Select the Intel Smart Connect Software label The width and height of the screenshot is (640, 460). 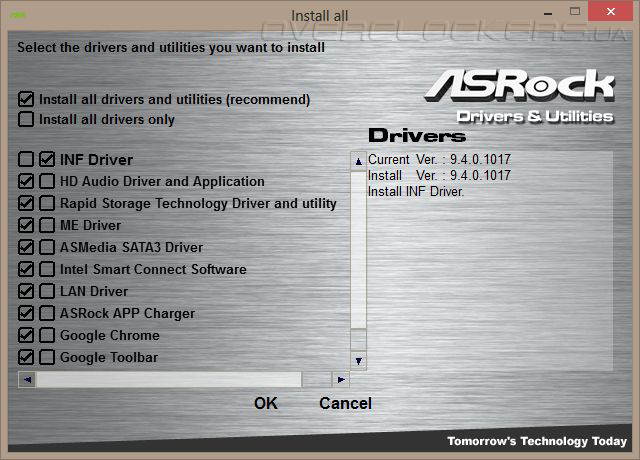pyautogui.click(x=153, y=269)
